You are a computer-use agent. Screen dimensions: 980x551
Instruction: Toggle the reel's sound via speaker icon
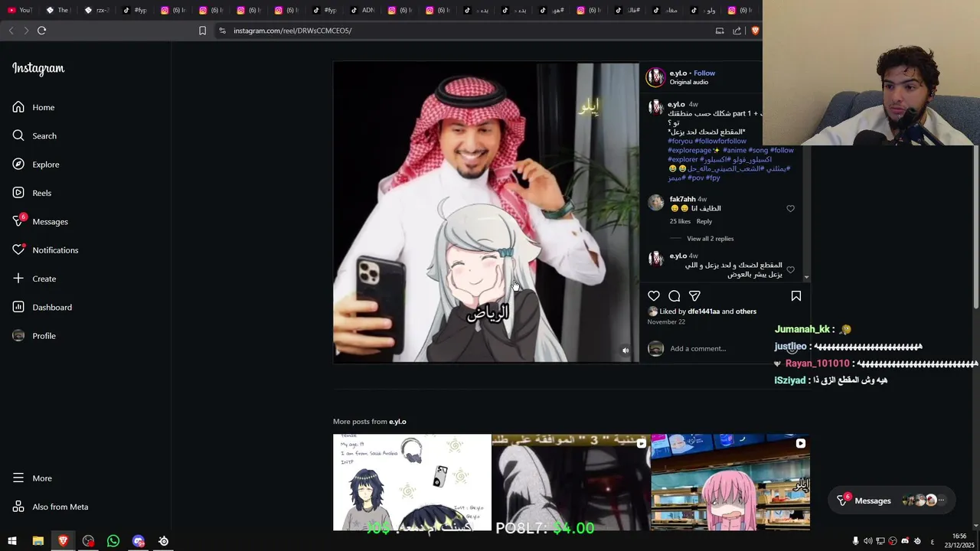[x=626, y=350]
